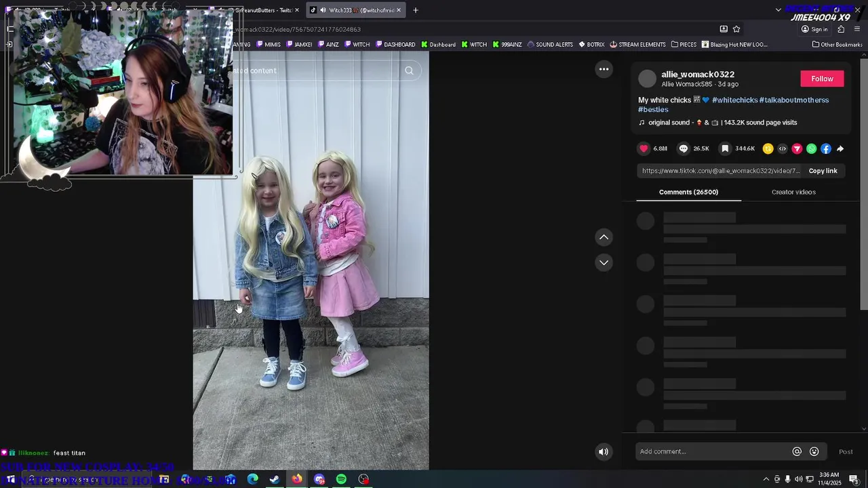Mute the video with the speaker icon
Image resolution: width=868 pixels, height=488 pixels.
point(604,451)
